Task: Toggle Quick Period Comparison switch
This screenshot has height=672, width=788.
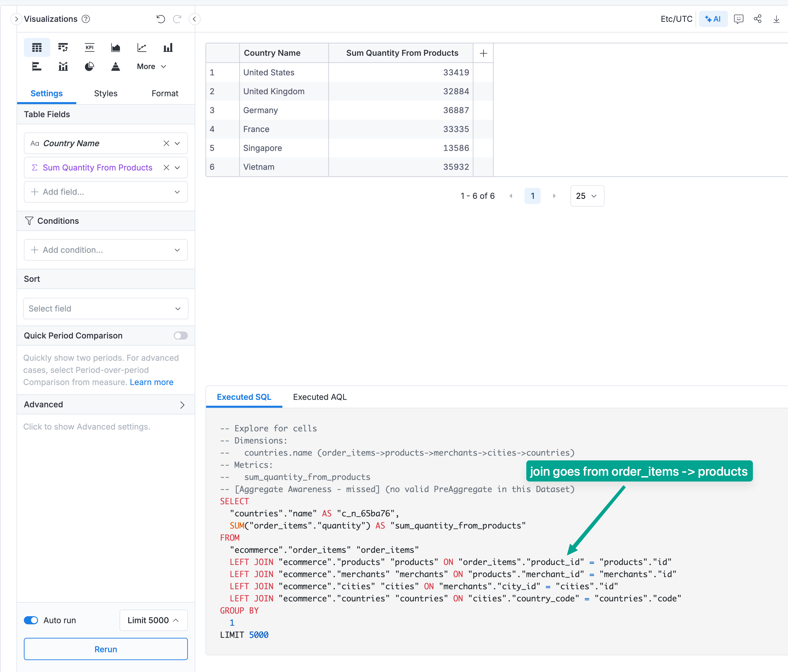Action: (181, 336)
